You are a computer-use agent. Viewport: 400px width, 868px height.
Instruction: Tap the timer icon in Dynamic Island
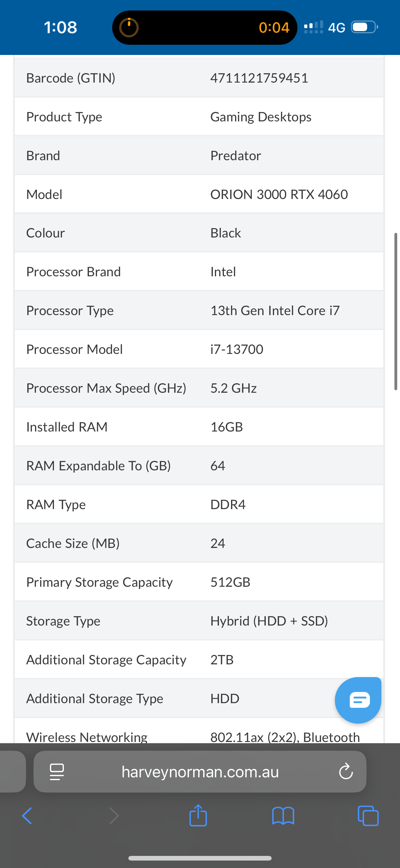[x=129, y=27]
